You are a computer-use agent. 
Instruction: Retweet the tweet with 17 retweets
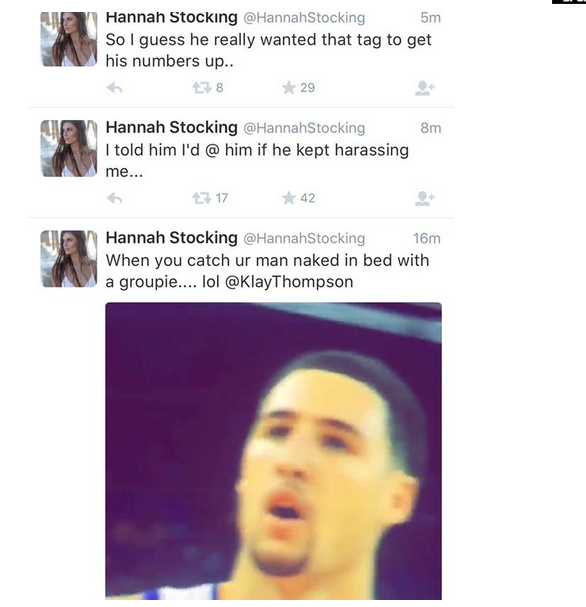point(202,198)
